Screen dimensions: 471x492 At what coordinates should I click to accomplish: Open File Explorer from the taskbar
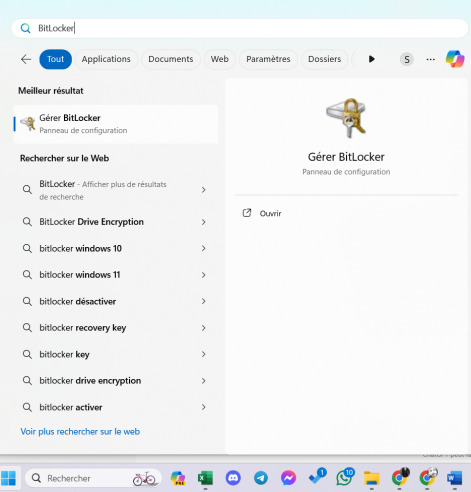[372, 478]
